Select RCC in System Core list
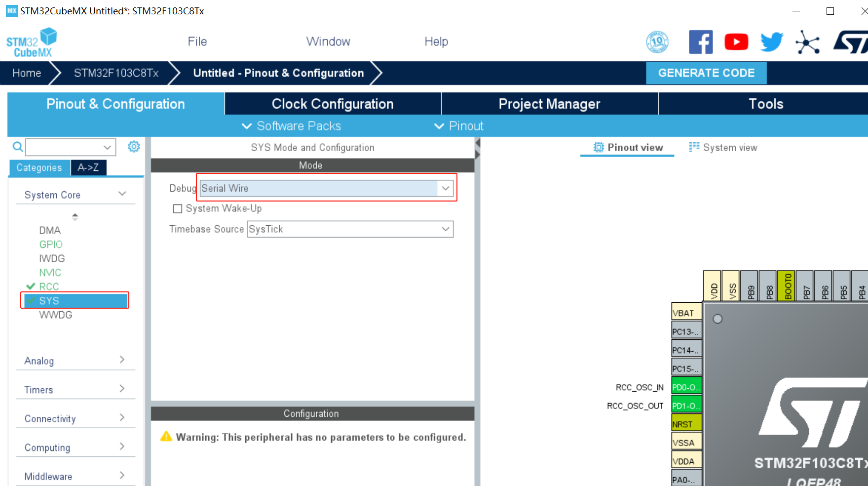This screenshot has height=486, width=868. tap(49, 286)
